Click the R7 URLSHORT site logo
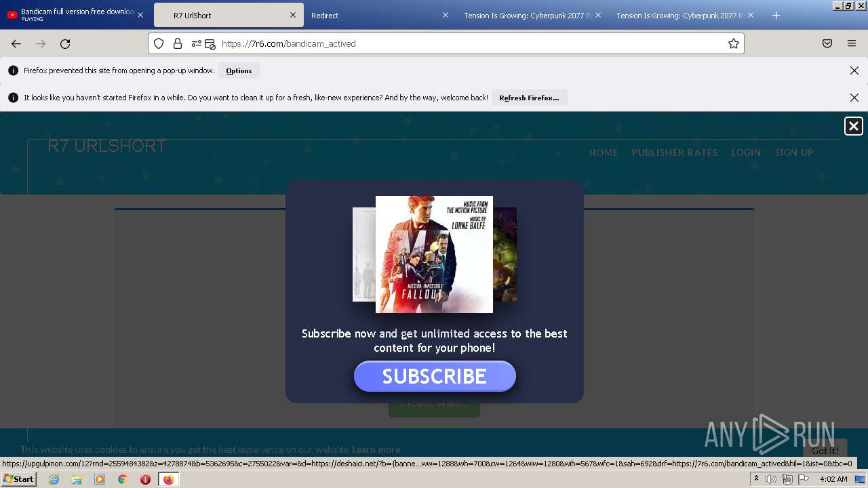 [107, 146]
